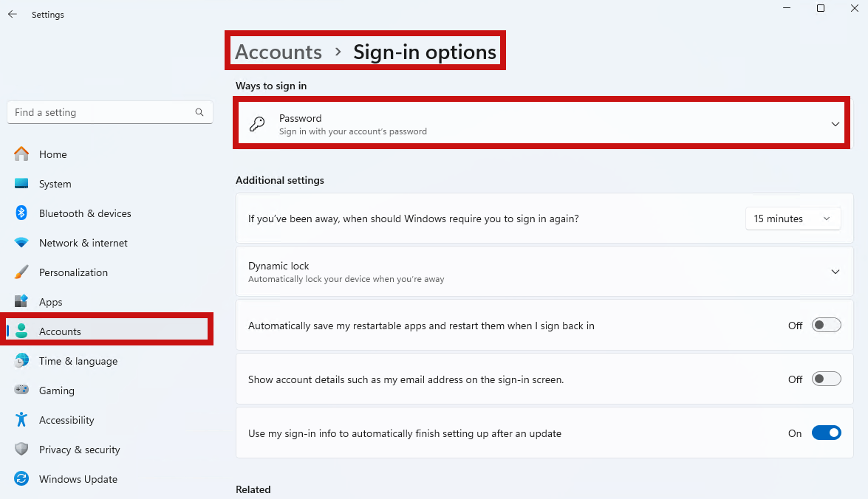Open Gaming settings
This screenshot has height=499, width=868.
tap(57, 390)
